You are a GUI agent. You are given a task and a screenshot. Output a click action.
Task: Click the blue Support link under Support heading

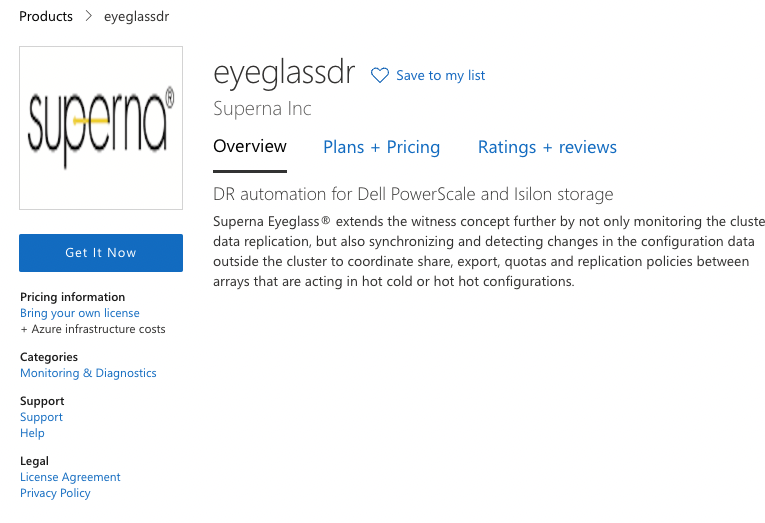pyautogui.click(x=41, y=417)
